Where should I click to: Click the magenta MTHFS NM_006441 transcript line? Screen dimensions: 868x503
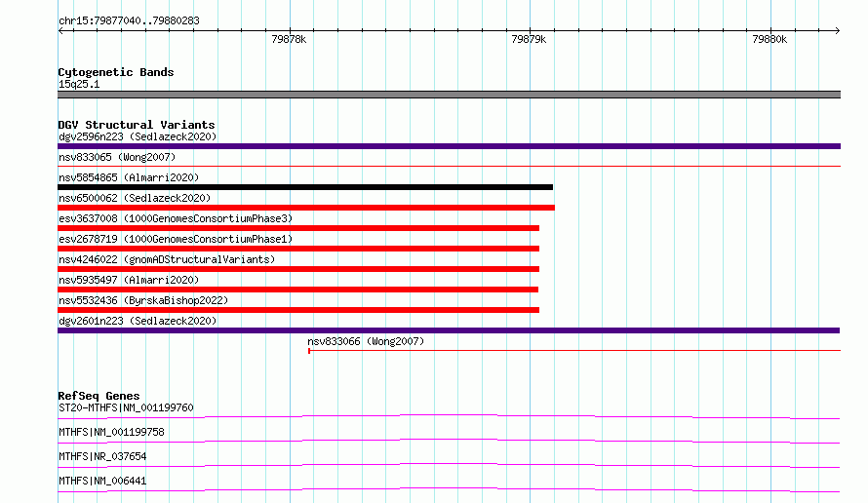pos(449,489)
